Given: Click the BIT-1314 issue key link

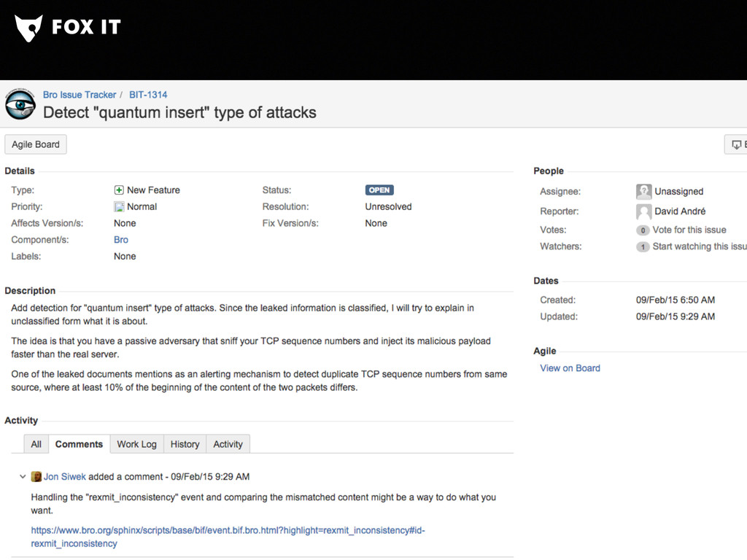Looking at the screenshot, I should tap(148, 95).
